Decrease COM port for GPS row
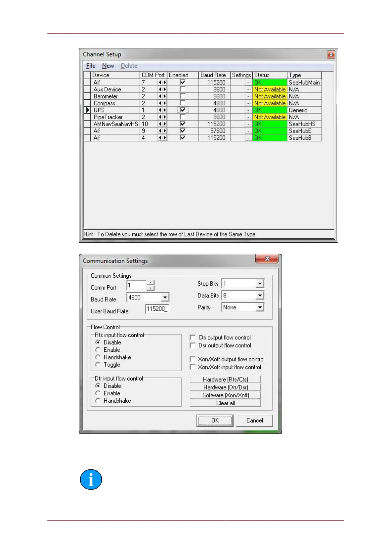The height and width of the screenshot is (554, 392). pos(160,110)
